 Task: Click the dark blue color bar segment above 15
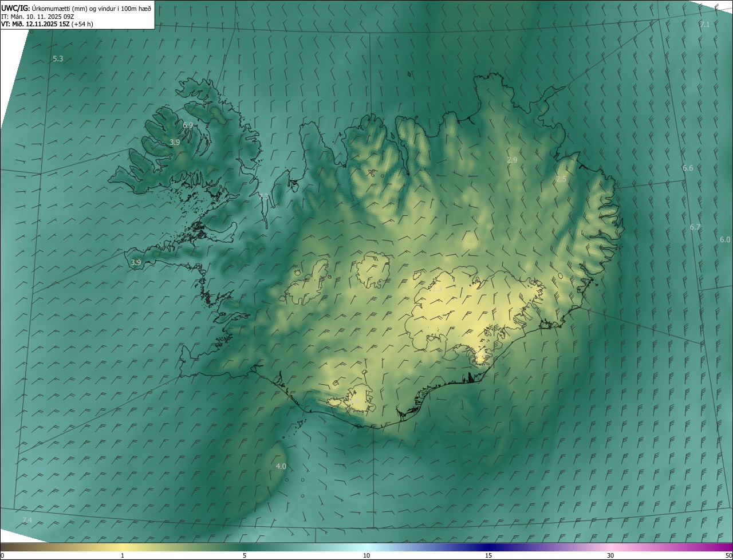(x=488, y=547)
